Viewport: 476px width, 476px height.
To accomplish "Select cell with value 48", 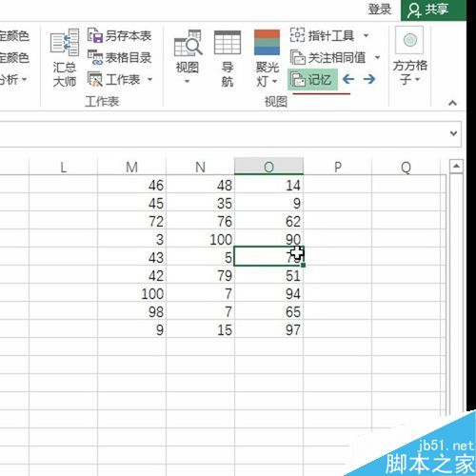I will pos(200,185).
